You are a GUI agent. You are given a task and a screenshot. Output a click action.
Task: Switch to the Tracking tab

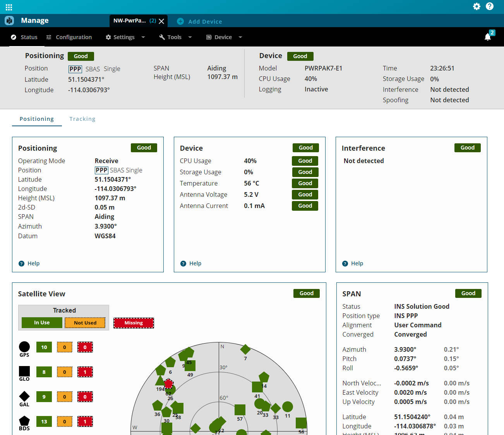[82, 119]
